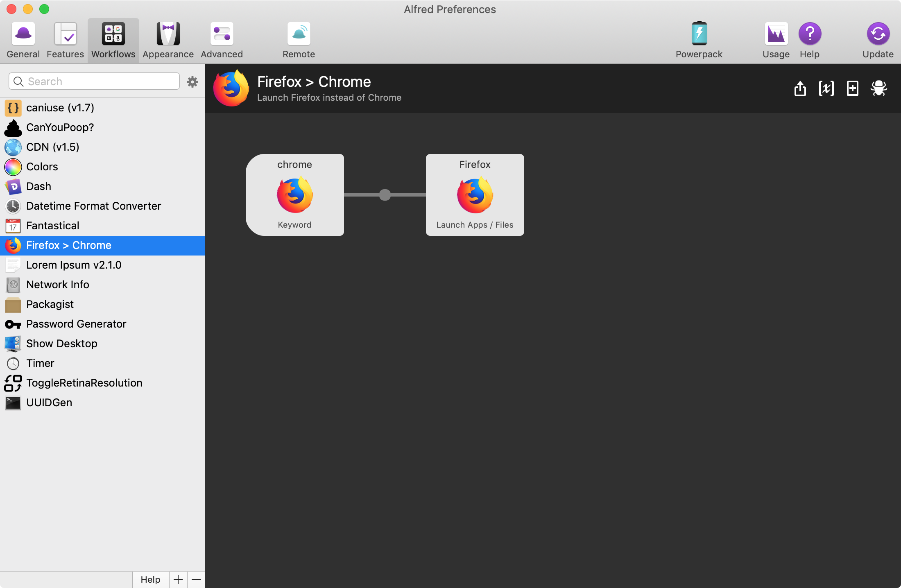View Usage statistics icon
901x588 pixels.
coord(776,40)
